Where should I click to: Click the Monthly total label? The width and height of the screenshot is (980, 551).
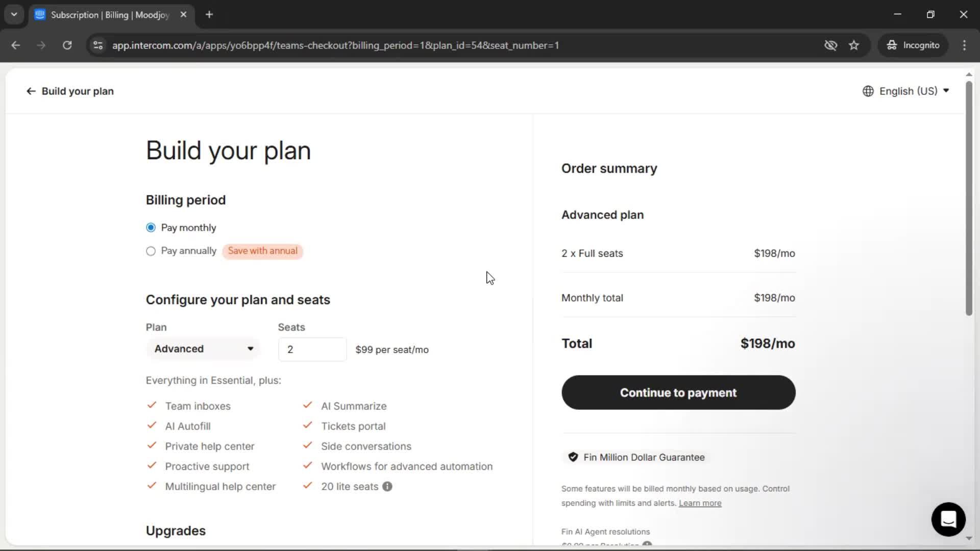[x=592, y=298]
